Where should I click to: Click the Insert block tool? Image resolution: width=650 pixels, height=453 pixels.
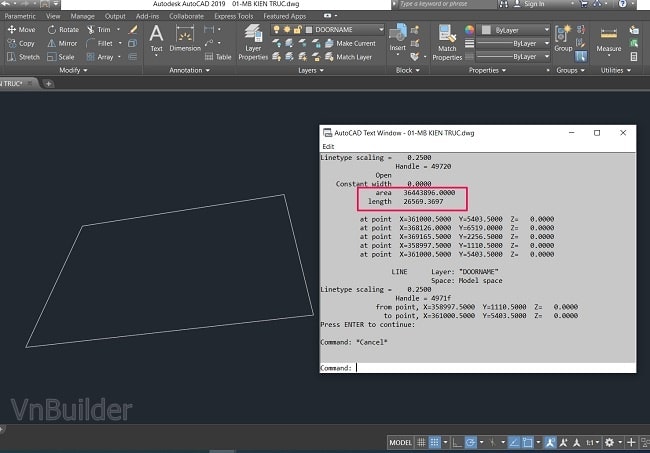398,38
